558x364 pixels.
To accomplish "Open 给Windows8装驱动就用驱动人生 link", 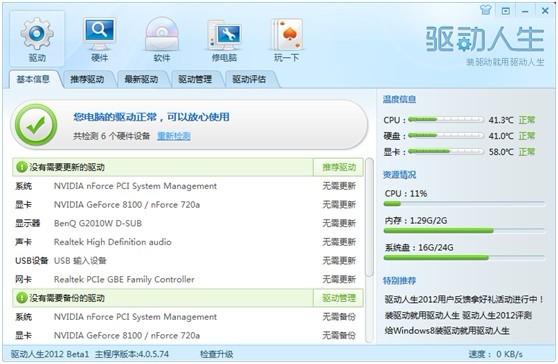I will pos(447,331).
